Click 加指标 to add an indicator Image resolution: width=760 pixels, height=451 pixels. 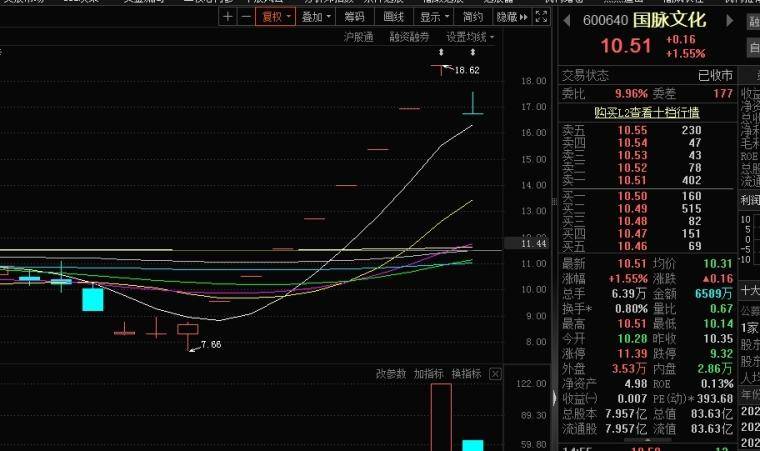[428, 374]
